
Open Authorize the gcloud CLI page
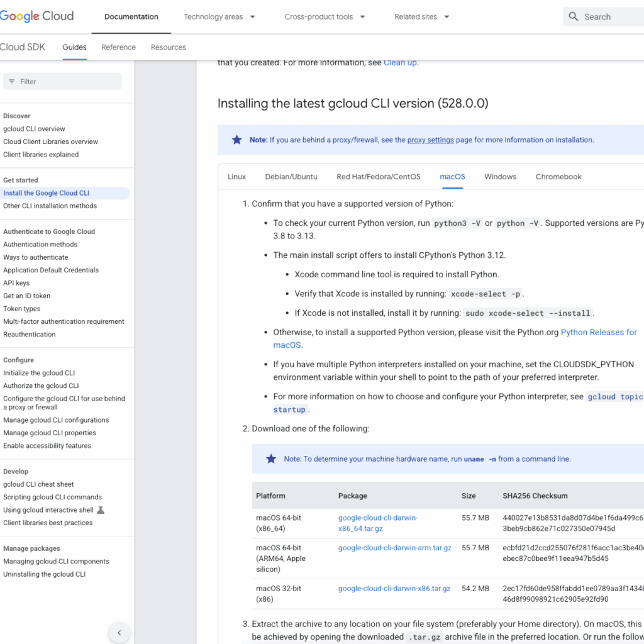click(x=41, y=386)
